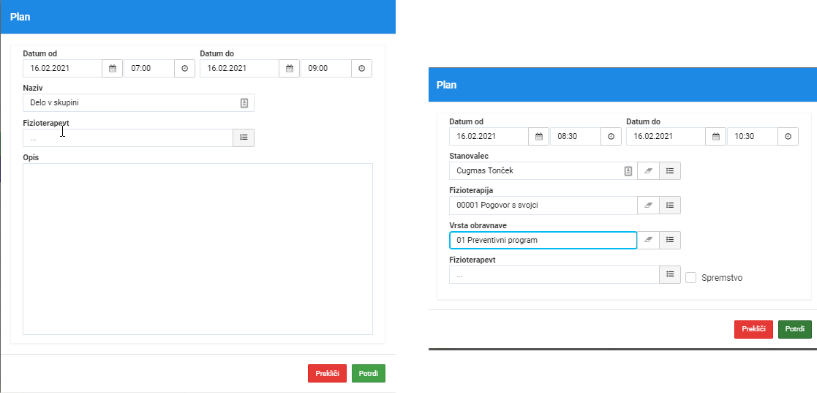Click the 07:00 time field
This screenshot has height=393, width=817.
148,68
